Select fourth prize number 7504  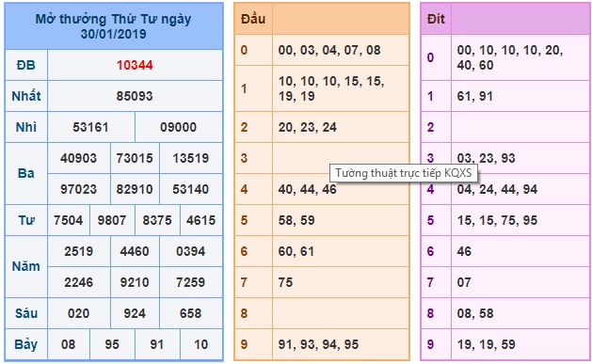point(69,220)
